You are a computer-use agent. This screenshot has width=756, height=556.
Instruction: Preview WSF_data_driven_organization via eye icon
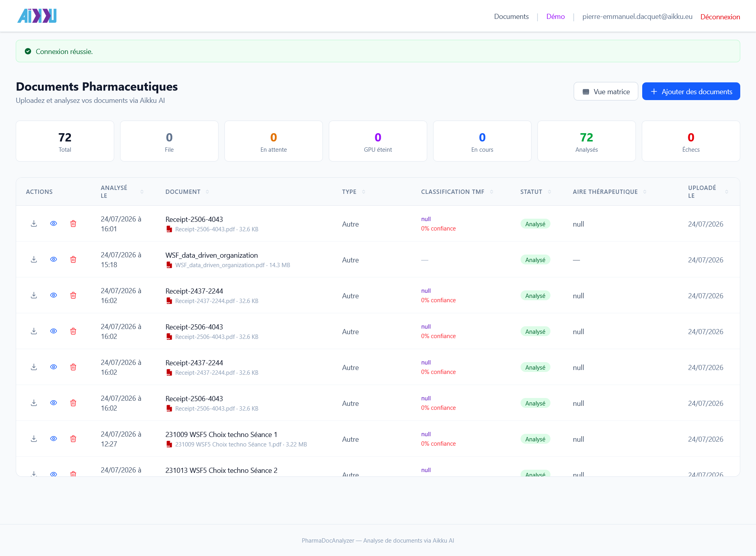54,259
